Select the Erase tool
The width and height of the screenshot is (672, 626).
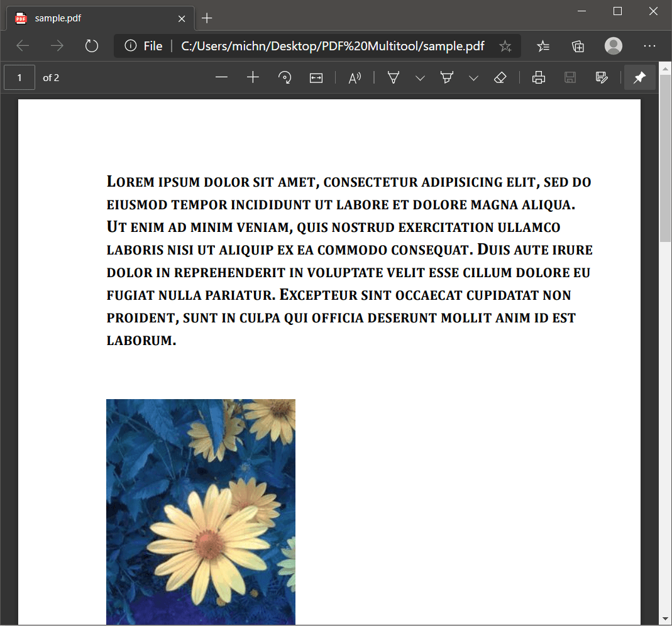tap(500, 77)
